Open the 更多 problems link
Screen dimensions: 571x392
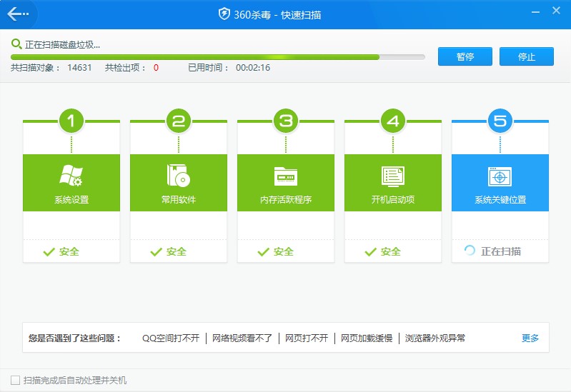click(x=530, y=338)
